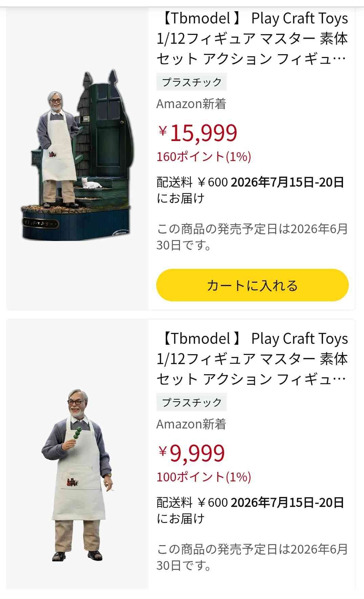364x599 pixels.
Task: Open the diorama figure product image
Action: [77, 155]
